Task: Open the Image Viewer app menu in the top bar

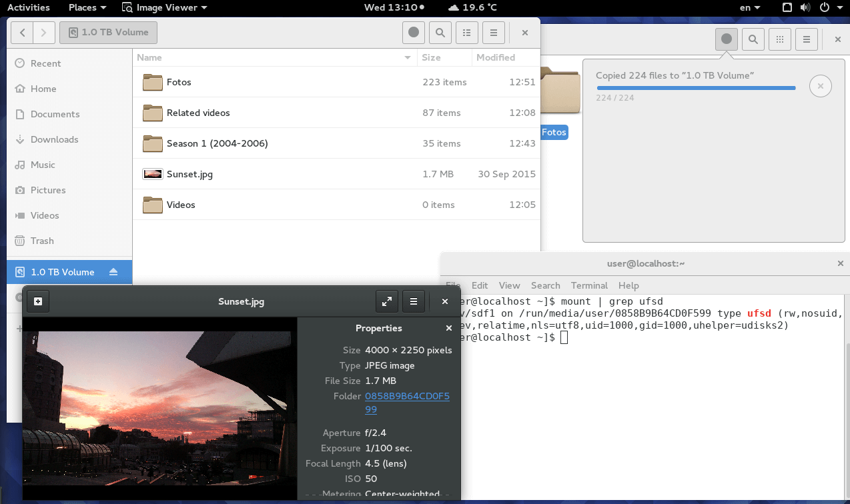Action: [x=164, y=7]
